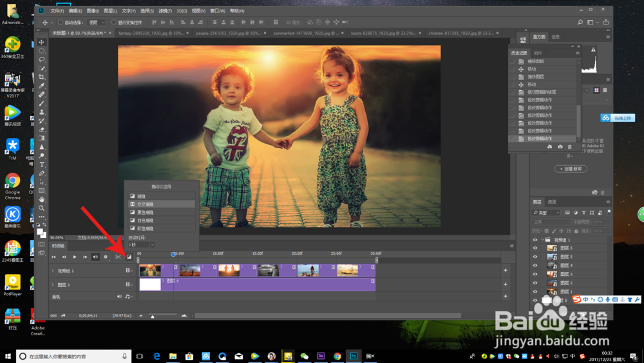The image size is (644, 363).
Task: Click the transition icon in the timeline
Action: (x=129, y=257)
